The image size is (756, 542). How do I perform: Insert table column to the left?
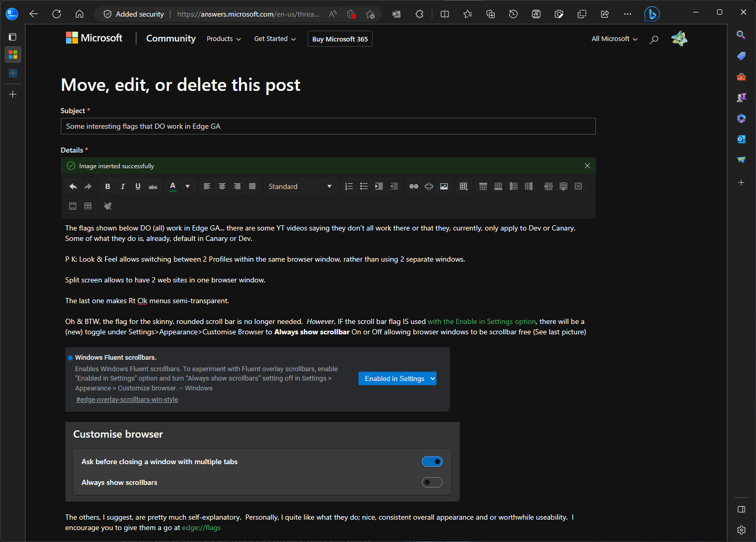[513, 186]
